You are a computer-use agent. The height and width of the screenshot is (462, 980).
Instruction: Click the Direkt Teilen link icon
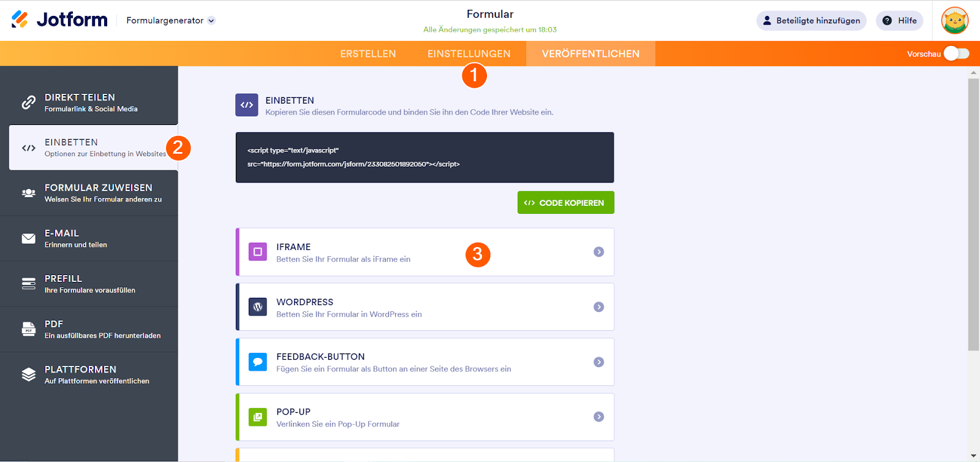(28, 102)
